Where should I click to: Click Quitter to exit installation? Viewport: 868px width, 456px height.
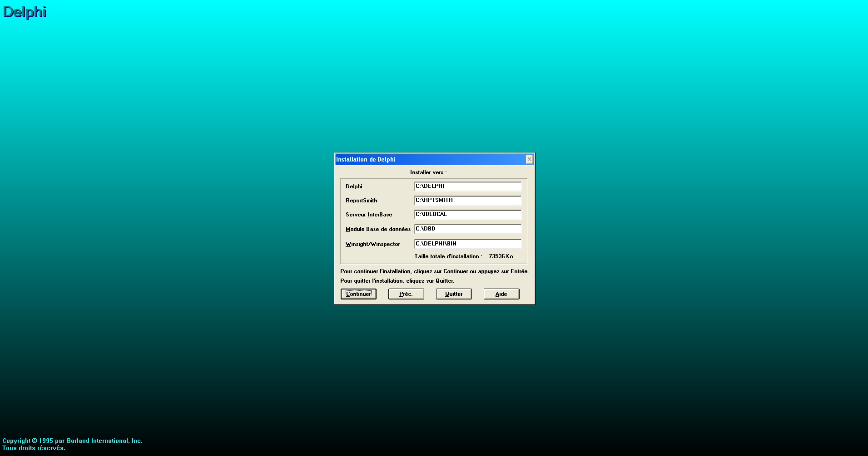[454, 294]
